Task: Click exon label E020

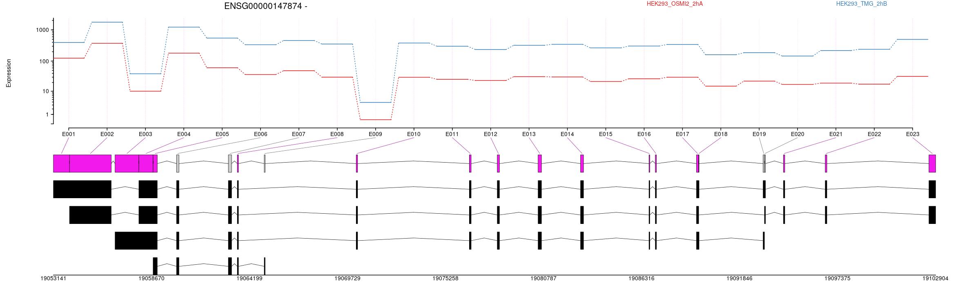Action: click(797, 134)
